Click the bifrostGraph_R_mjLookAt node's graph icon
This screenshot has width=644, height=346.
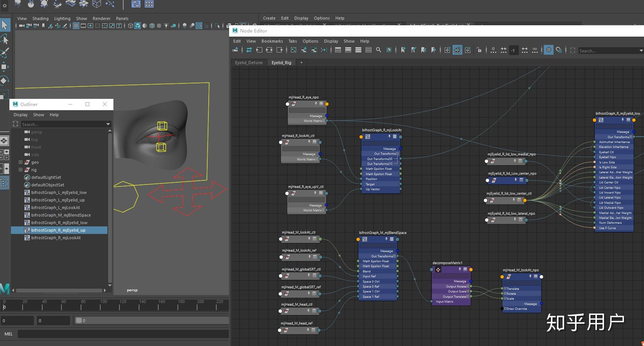pyautogui.click(x=368, y=137)
